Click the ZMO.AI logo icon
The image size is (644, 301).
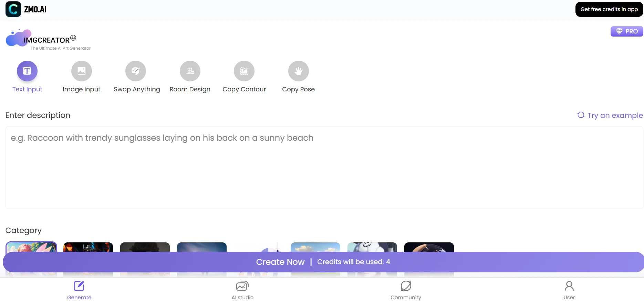(x=13, y=9)
